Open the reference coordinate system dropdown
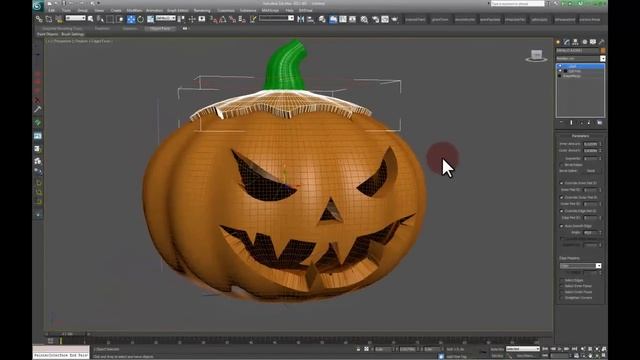Screen dimensions: 640x360 coord(165,18)
